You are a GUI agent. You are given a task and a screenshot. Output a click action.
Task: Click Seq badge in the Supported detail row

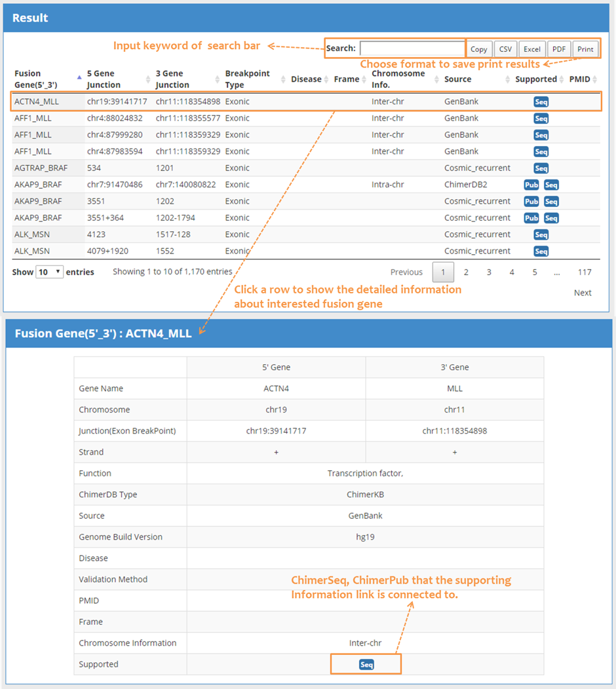tap(366, 664)
